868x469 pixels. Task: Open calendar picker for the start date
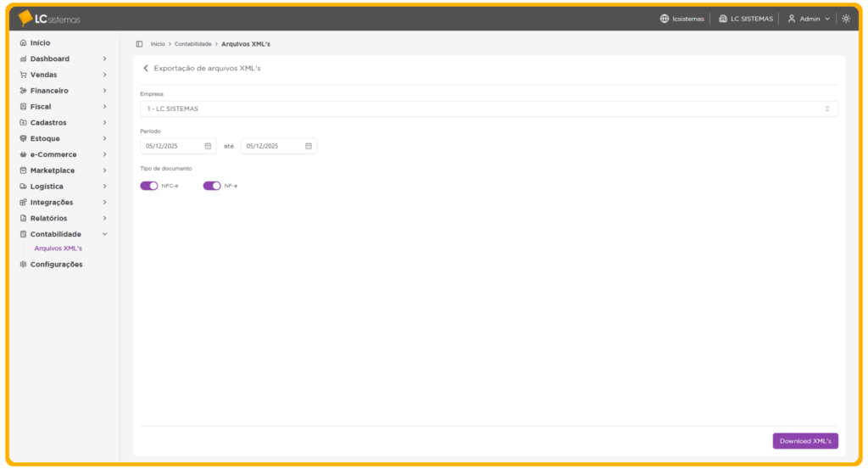point(208,146)
